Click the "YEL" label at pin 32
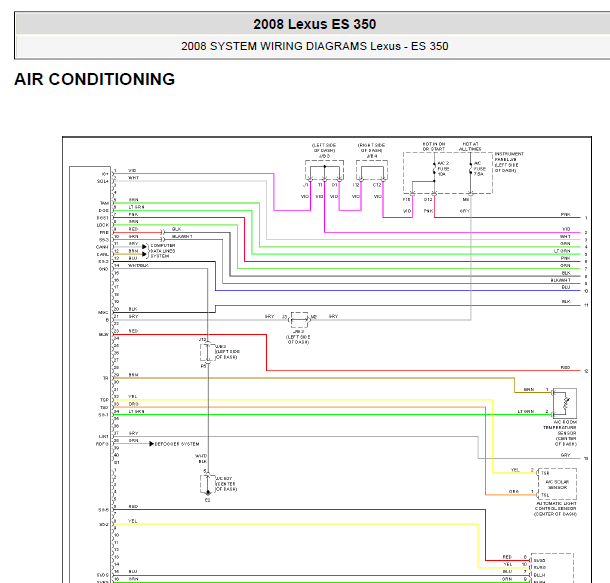Screen dimensions: 610x583 133,397
